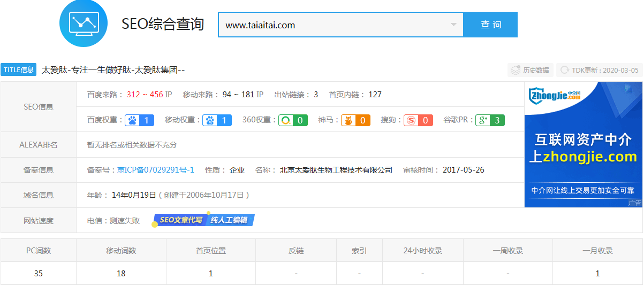Click the 索引 column header

tap(359, 251)
